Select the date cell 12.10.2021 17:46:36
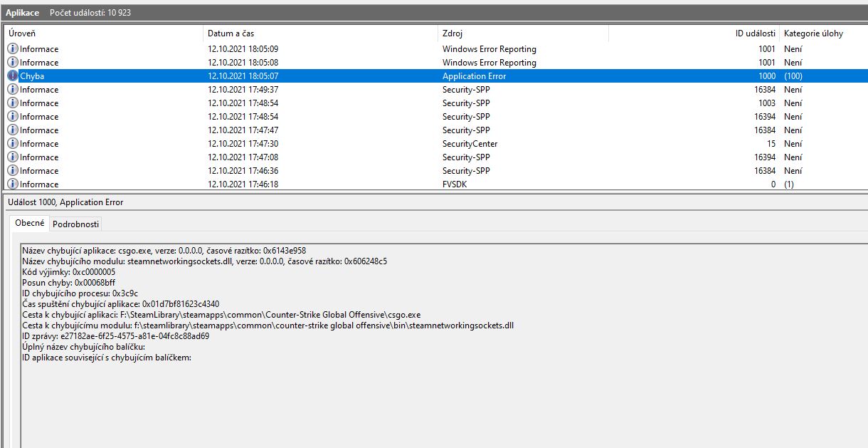The image size is (868, 448). 243,171
